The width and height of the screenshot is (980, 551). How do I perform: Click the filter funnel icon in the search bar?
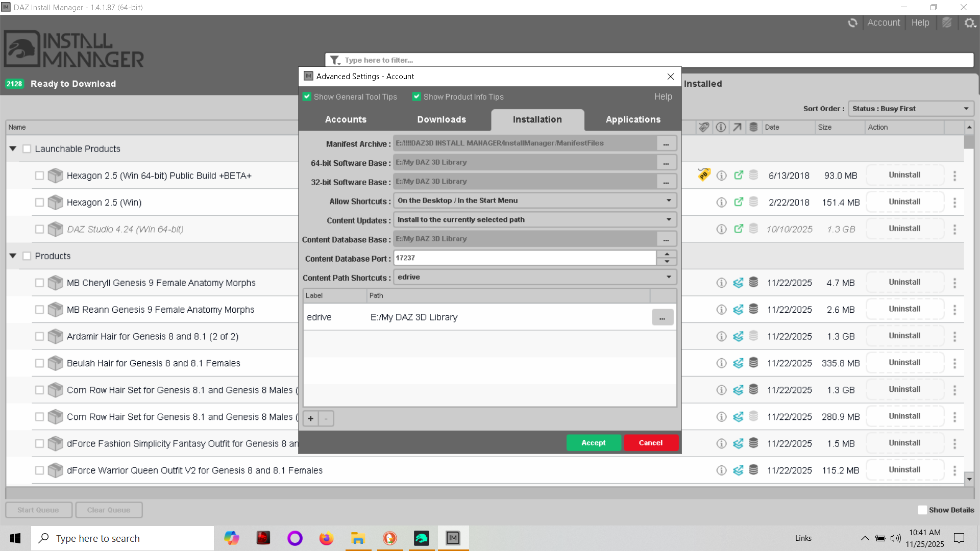coord(334,60)
